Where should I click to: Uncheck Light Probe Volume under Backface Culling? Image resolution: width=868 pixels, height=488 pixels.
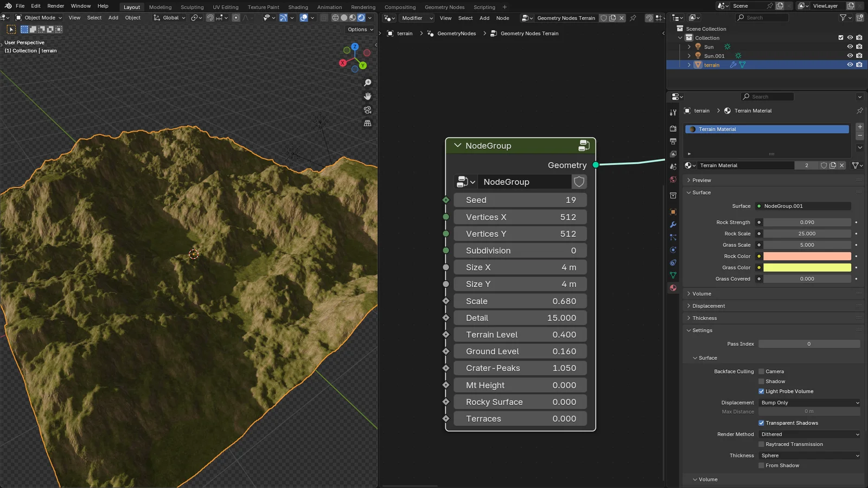(762, 391)
